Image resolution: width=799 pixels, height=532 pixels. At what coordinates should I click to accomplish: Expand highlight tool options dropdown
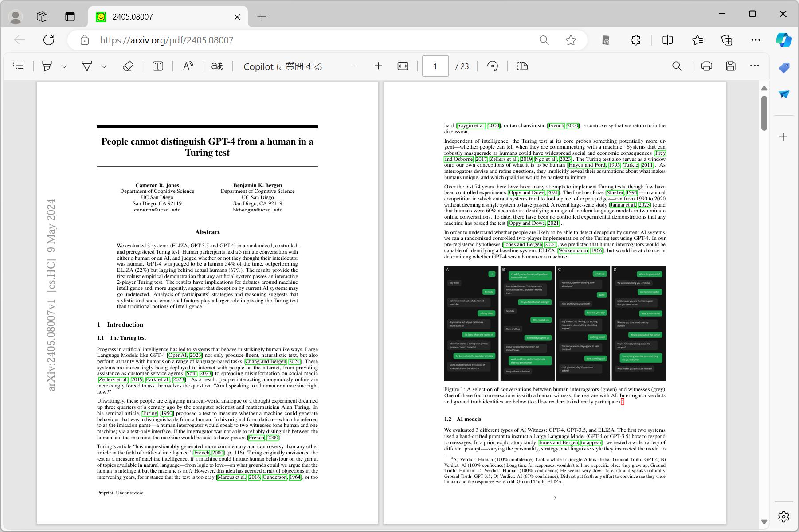click(x=64, y=66)
